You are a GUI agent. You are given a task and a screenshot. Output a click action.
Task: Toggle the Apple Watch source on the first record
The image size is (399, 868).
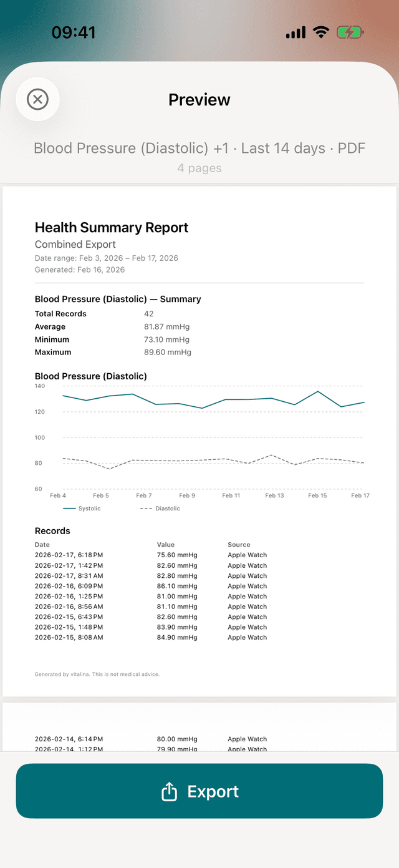coord(247,555)
